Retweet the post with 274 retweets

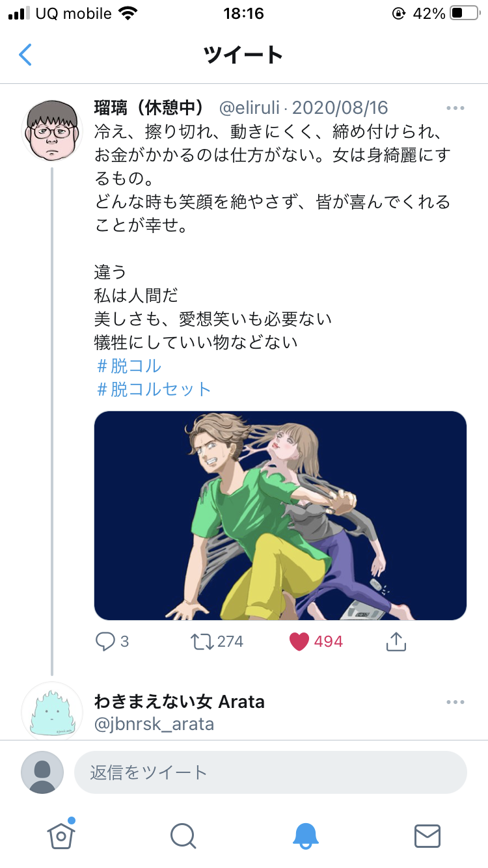[202, 642]
